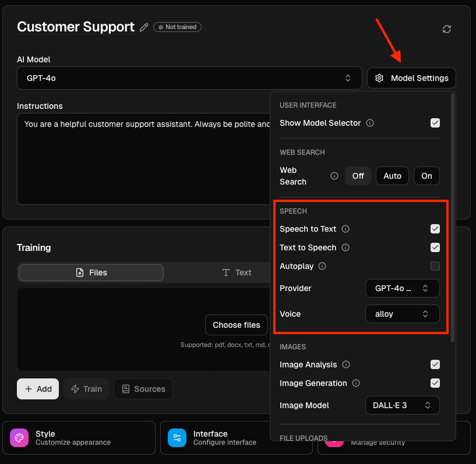Click info icon next to Show Model Selector
This screenshot has width=476, height=464.
tap(370, 123)
